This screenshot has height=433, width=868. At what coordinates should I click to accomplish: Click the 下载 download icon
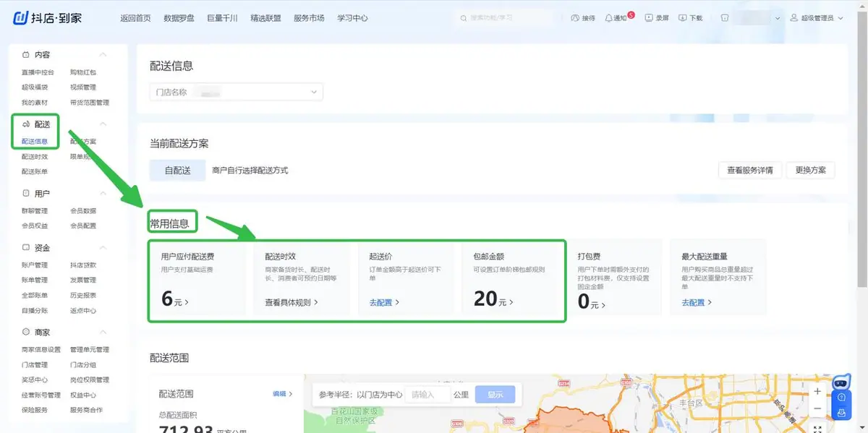pyautogui.click(x=682, y=18)
